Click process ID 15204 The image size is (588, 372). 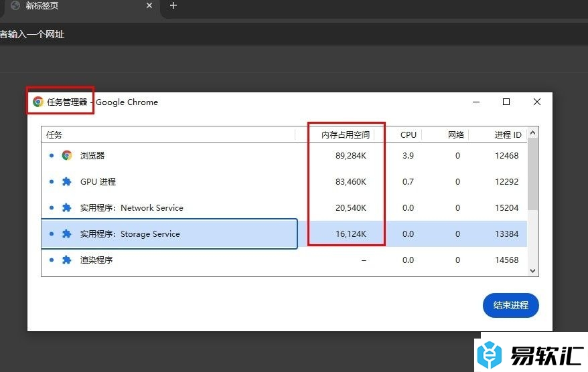point(506,207)
